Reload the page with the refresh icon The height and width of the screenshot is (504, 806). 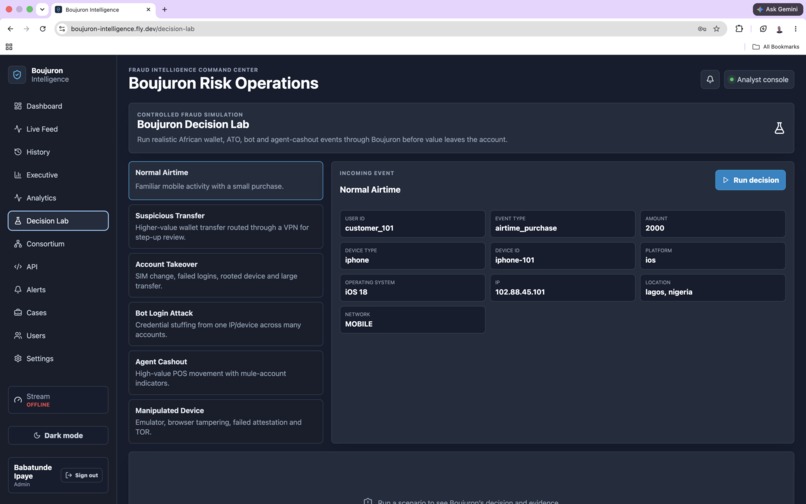point(43,29)
